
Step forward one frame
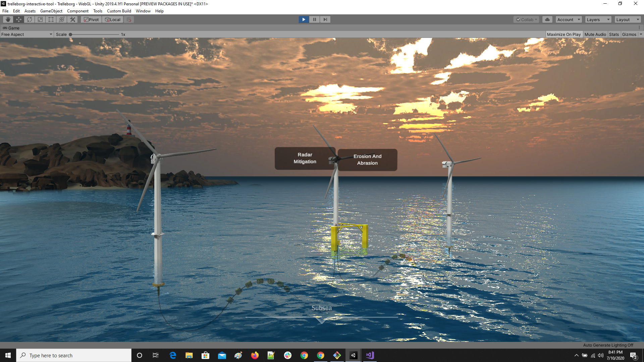pos(325,19)
